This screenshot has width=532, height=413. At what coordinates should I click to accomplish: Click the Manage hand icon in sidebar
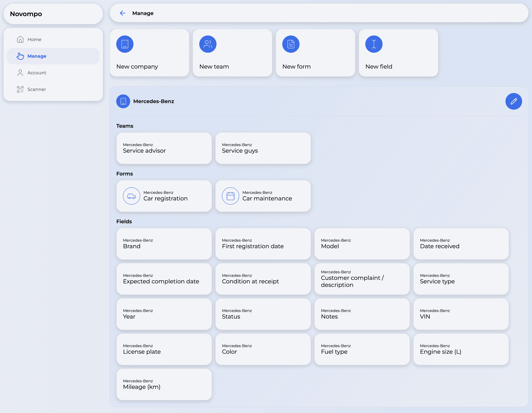(20, 56)
